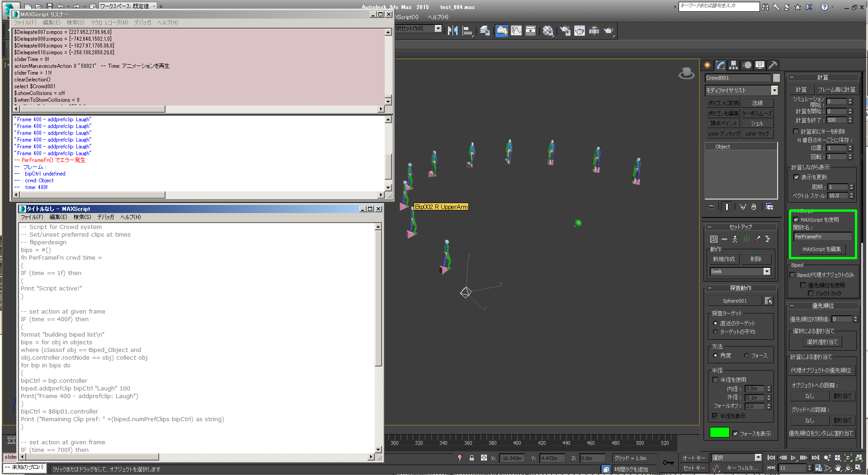Select the 'フォース' method radio button
This screenshot has width=868, height=475.
(x=746, y=356)
